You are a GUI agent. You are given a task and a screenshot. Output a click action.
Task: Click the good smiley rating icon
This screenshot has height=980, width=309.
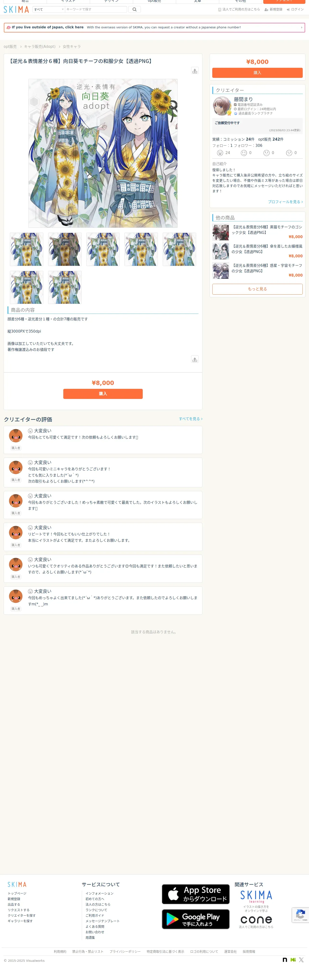click(244, 153)
